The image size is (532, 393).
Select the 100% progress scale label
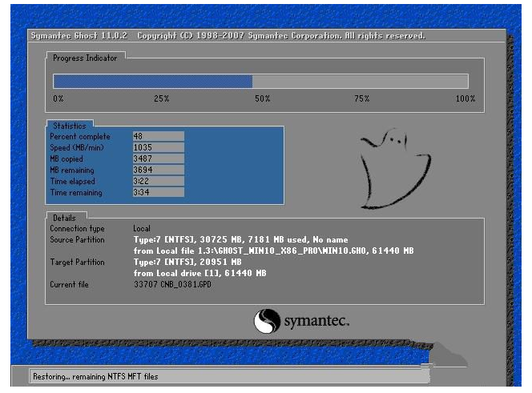coord(465,98)
